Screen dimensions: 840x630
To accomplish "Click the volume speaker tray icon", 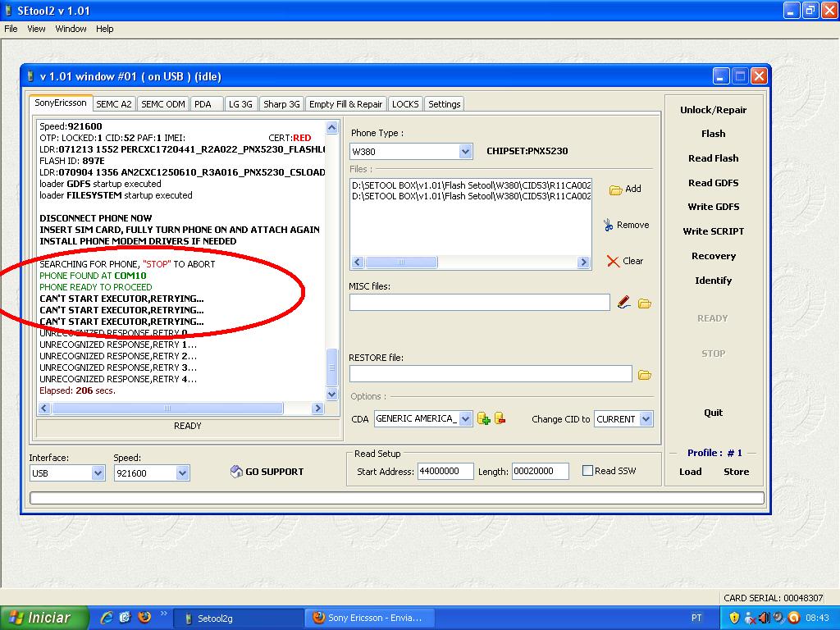I will click(765, 619).
